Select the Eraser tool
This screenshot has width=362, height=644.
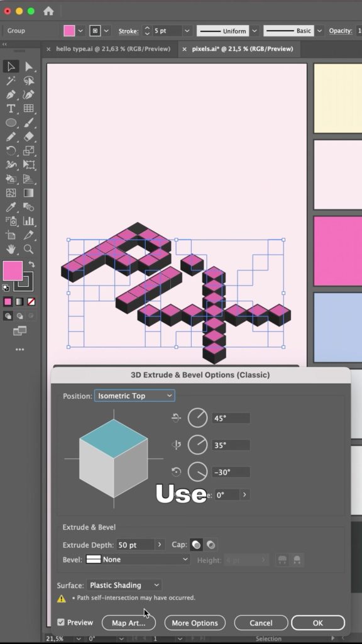point(29,136)
